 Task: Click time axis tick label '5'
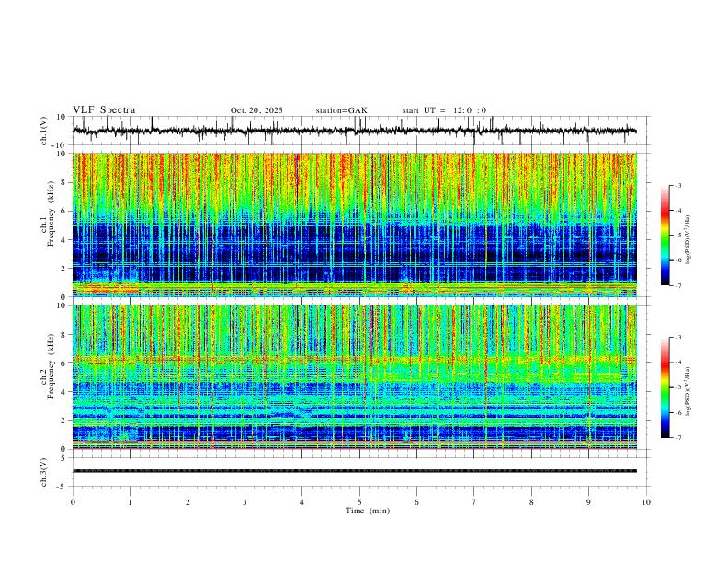pos(359,502)
